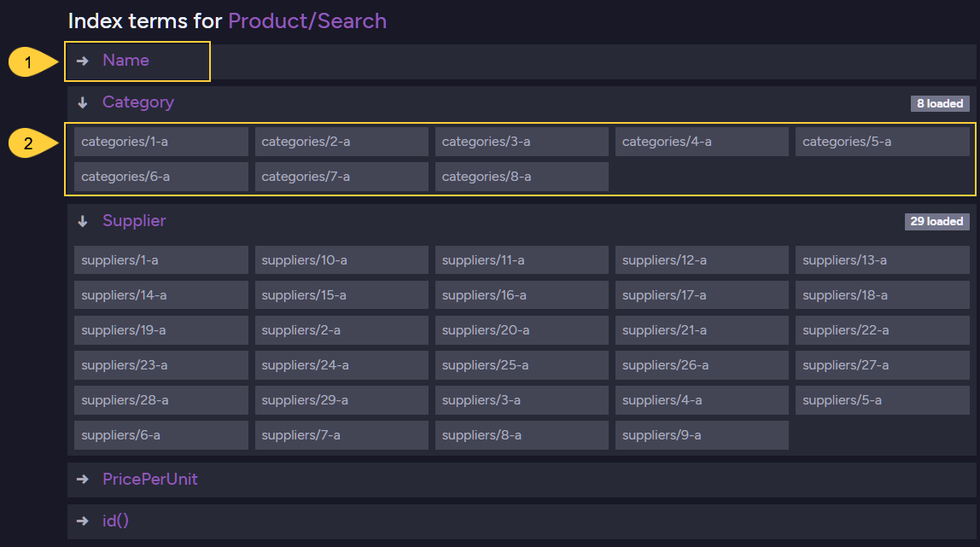Select term suppliers/7-a
Image resolution: width=980 pixels, height=547 pixels.
(x=341, y=435)
